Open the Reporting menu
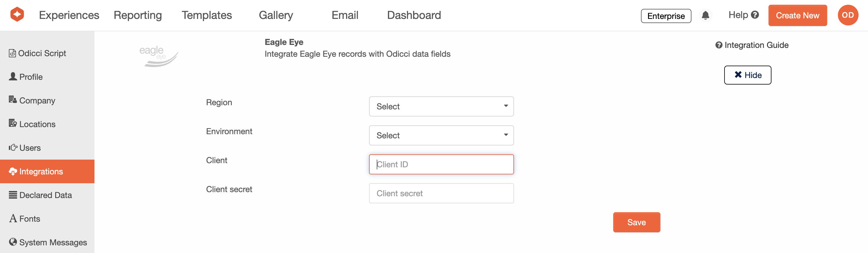 pos(138,15)
